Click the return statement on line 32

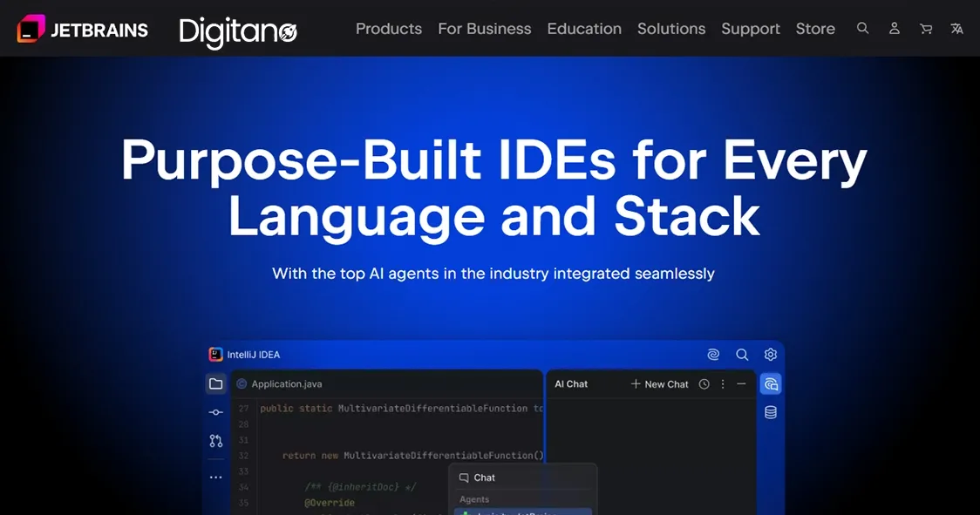[x=412, y=455]
